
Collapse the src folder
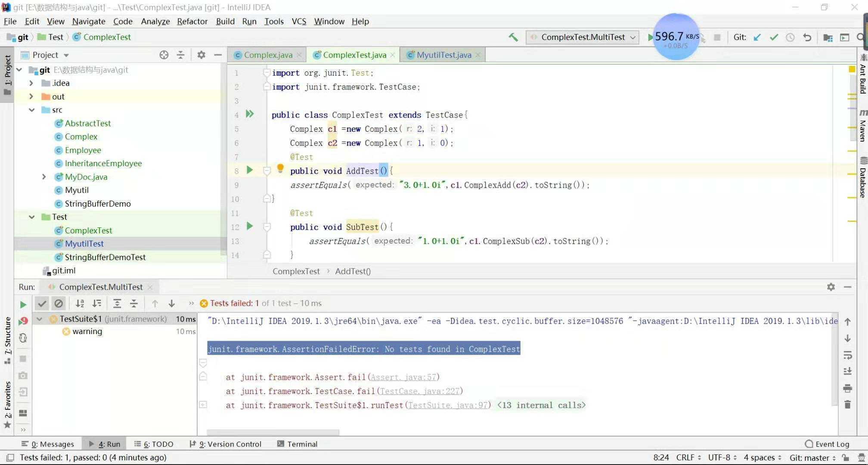point(31,110)
